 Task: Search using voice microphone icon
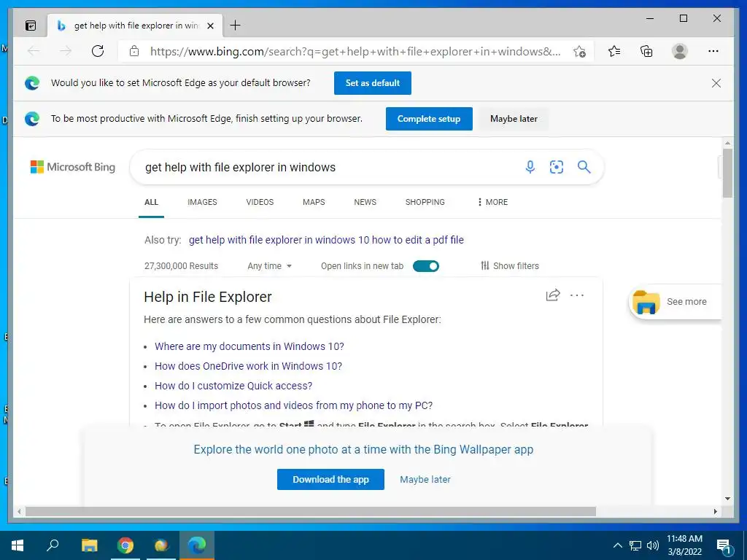point(530,167)
